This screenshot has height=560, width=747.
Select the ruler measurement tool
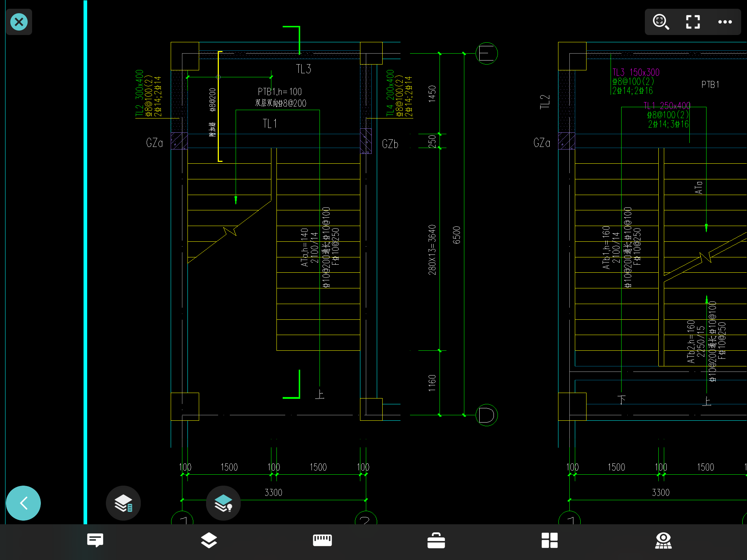click(x=322, y=540)
